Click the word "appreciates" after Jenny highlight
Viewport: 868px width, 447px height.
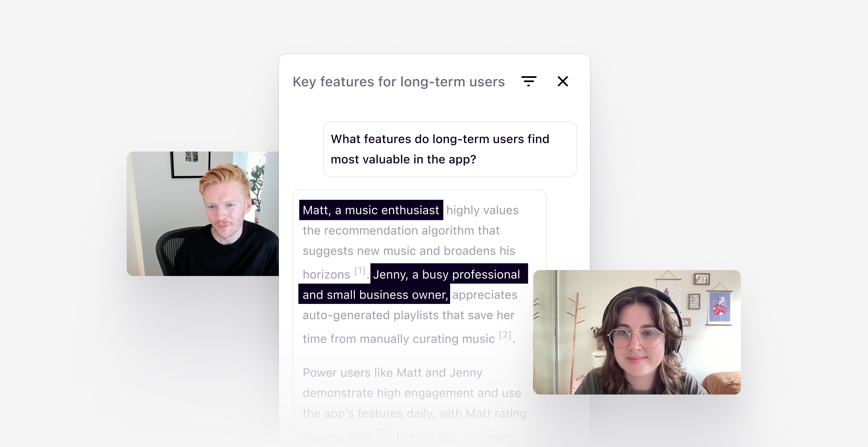[x=485, y=294]
